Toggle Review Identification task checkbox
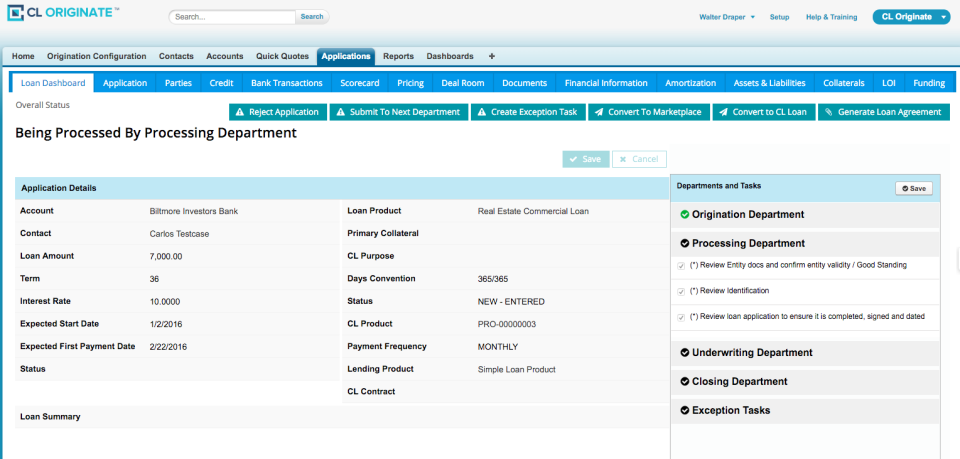Image resolution: width=960 pixels, height=459 pixels. coord(681,292)
